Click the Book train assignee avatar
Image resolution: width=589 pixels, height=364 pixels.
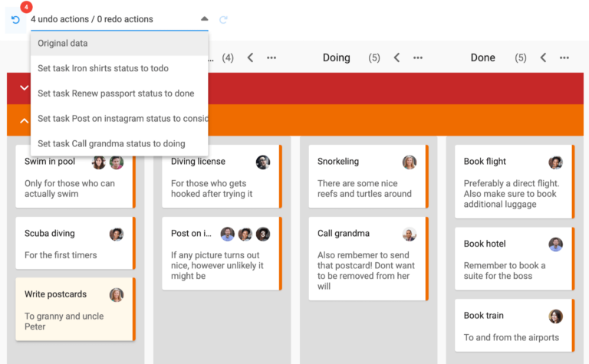point(555,316)
